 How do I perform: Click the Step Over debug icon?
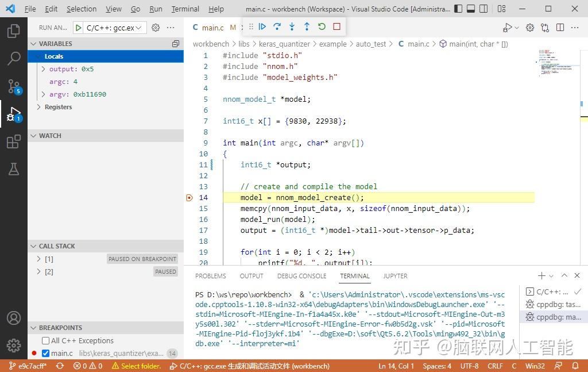[277, 26]
